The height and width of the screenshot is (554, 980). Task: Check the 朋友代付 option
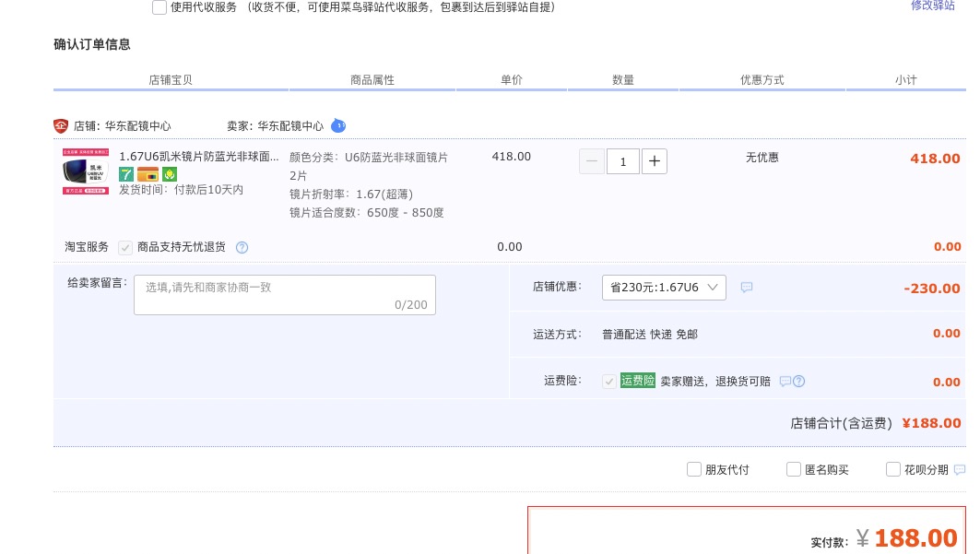tap(694, 470)
